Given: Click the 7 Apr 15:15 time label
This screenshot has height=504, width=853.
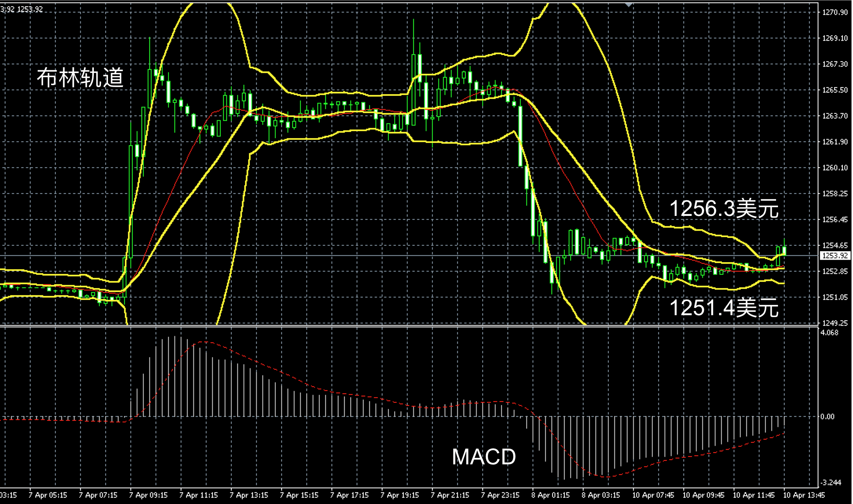Looking at the screenshot, I should (x=299, y=495).
